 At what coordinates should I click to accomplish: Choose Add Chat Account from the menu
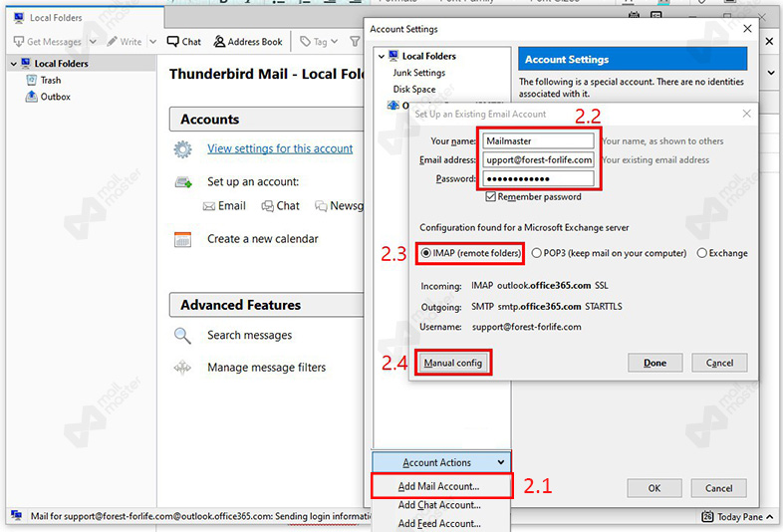[x=439, y=505]
